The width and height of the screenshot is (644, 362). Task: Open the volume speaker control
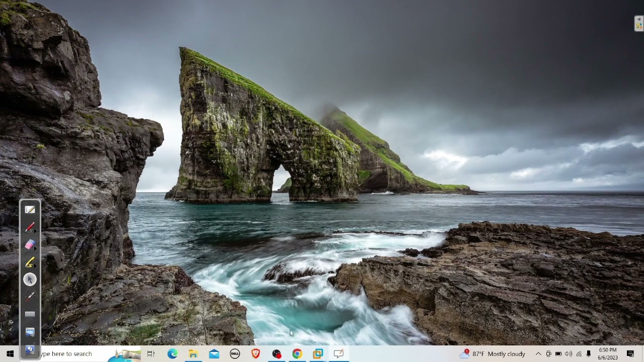[x=569, y=354]
